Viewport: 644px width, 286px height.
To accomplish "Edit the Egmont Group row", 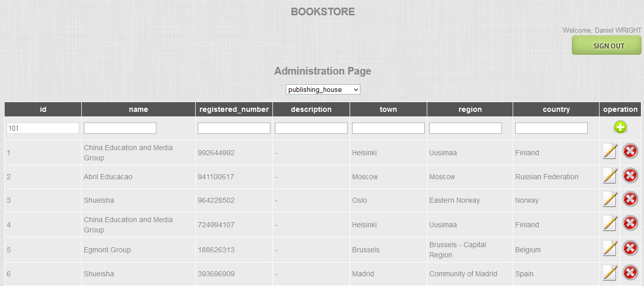I will pyautogui.click(x=610, y=248).
